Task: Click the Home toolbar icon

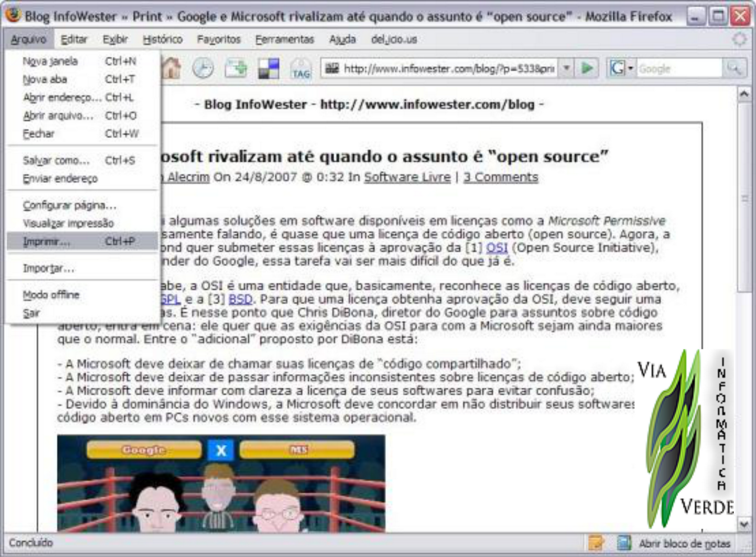Action: (x=171, y=69)
